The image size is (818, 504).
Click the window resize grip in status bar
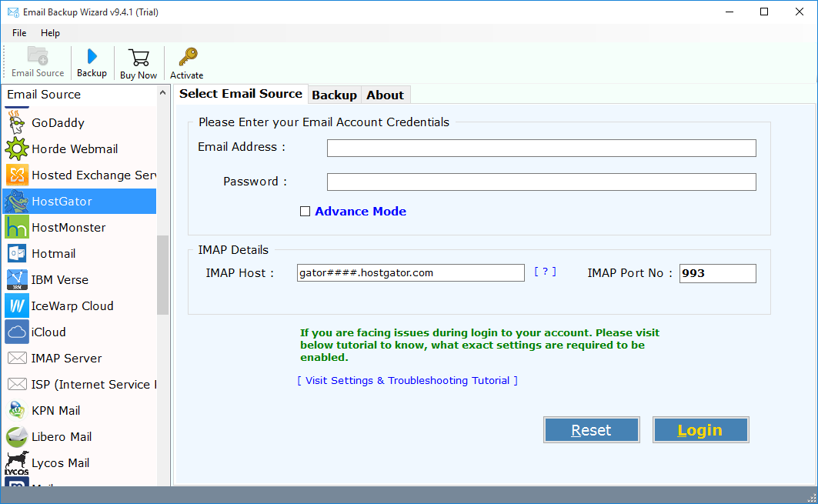(x=811, y=497)
